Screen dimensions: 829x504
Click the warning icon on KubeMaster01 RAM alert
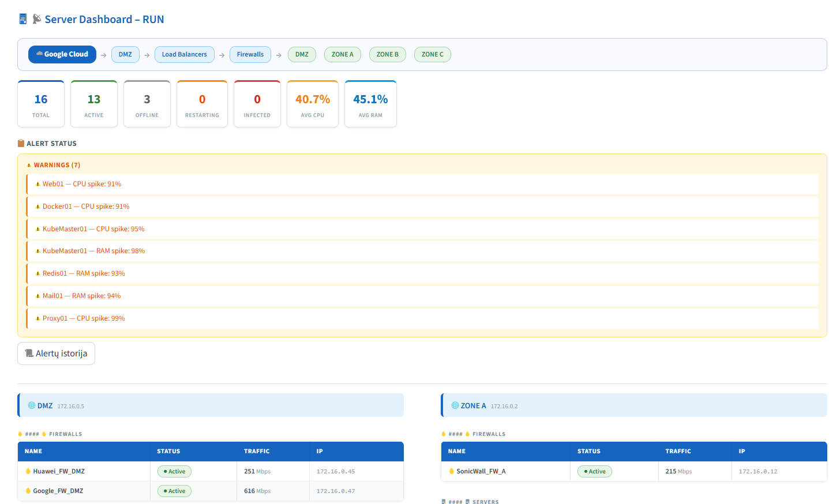[x=38, y=251]
